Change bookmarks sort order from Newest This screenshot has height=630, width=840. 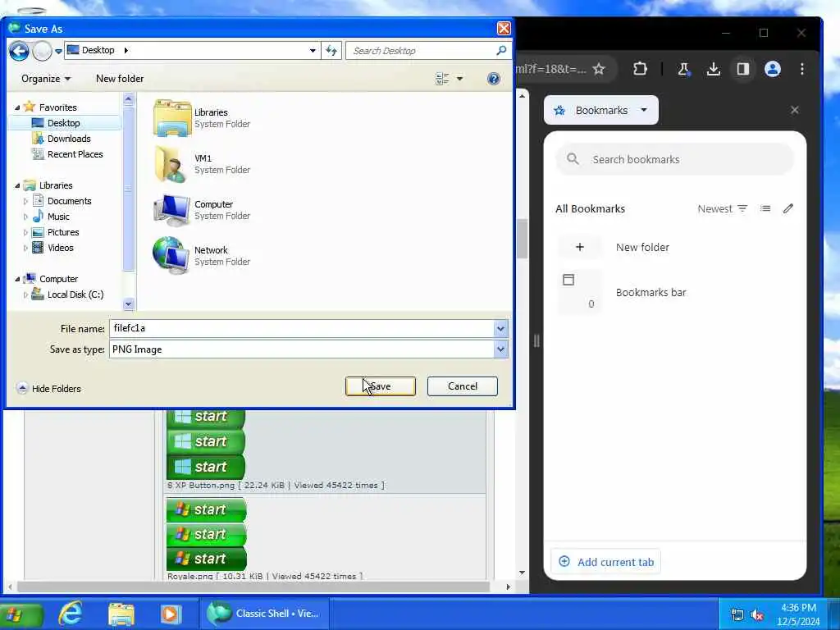click(722, 209)
